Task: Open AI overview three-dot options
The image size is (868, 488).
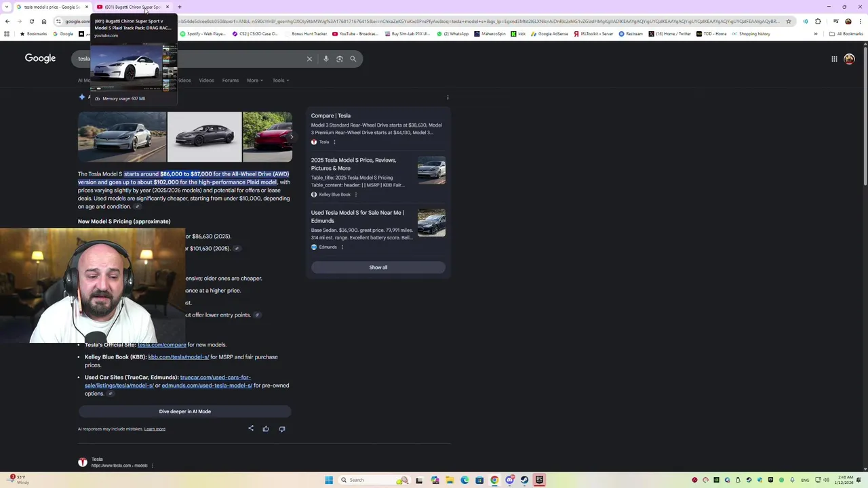Action: [448, 98]
